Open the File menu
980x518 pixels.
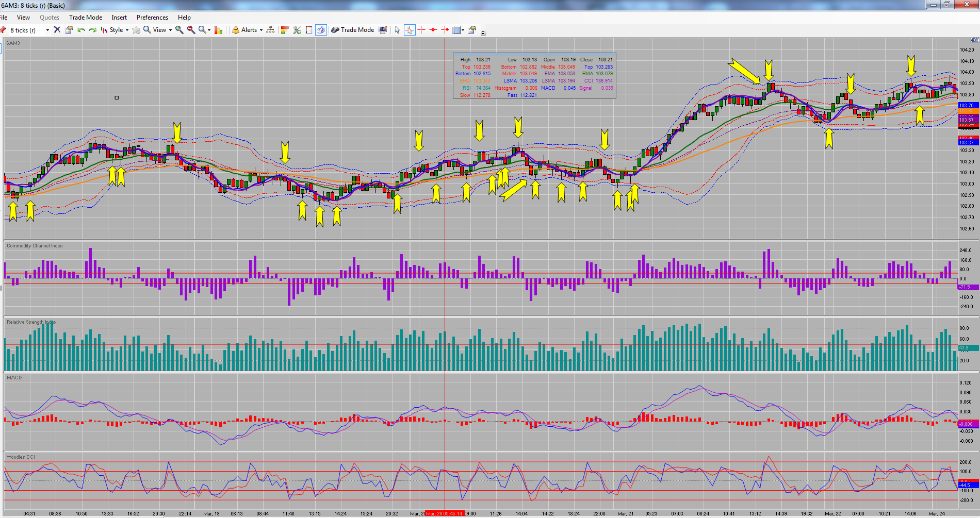point(4,18)
